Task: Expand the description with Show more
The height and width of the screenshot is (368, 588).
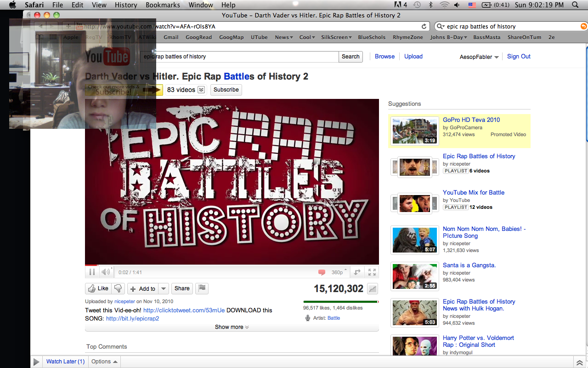Action: tap(232, 327)
